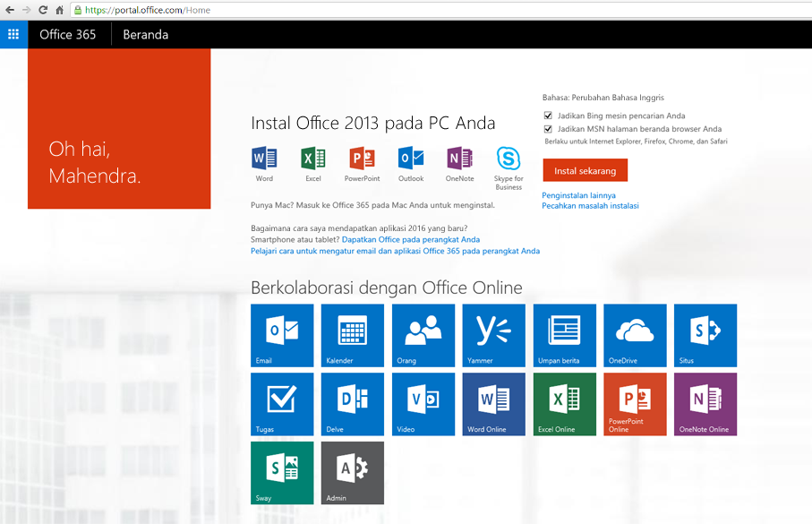Screen dimensions: 812x524
Task: Open the Orang people tile
Action: tap(423, 335)
